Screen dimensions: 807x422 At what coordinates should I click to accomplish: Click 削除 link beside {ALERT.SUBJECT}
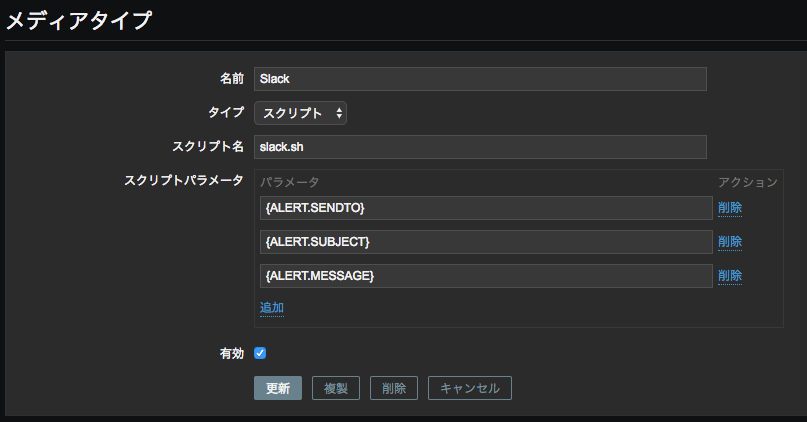tap(730, 242)
